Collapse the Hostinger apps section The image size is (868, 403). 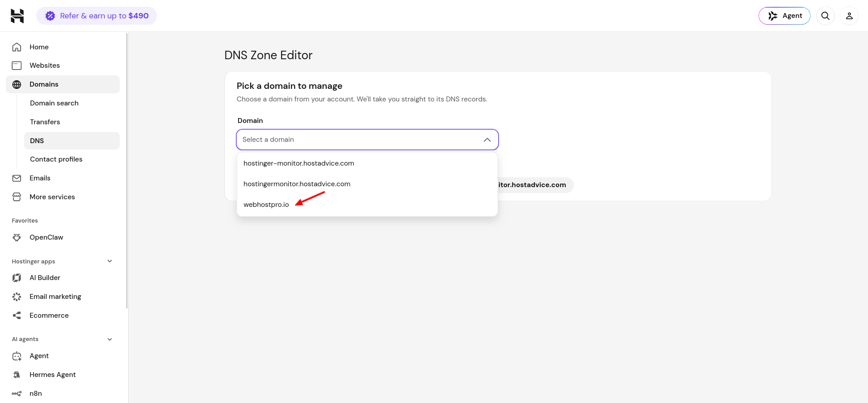click(x=110, y=261)
